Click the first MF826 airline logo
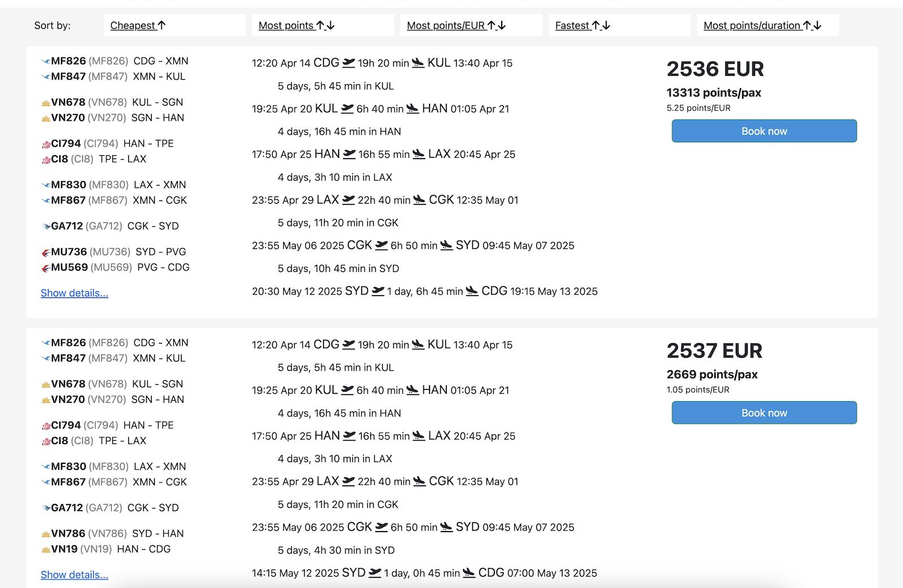Image resolution: width=903 pixels, height=588 pixels. click(x=46, y=61)
